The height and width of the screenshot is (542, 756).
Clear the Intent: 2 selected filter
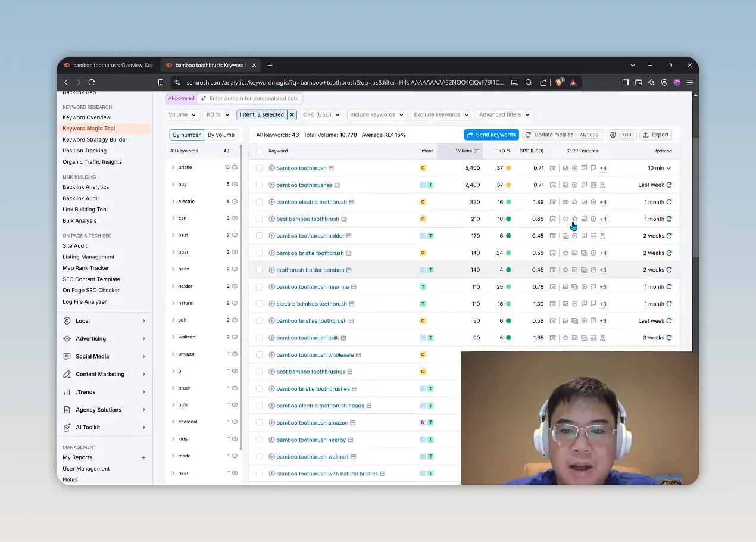point(292,114)
